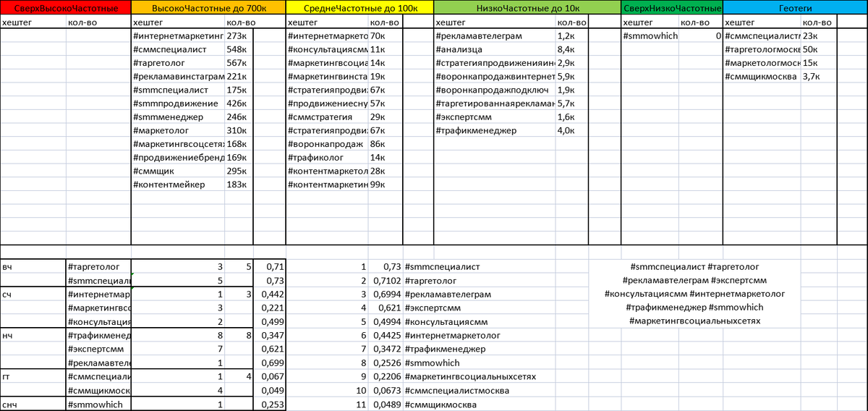Select the #сммстратегия hashtag cell

327,117
